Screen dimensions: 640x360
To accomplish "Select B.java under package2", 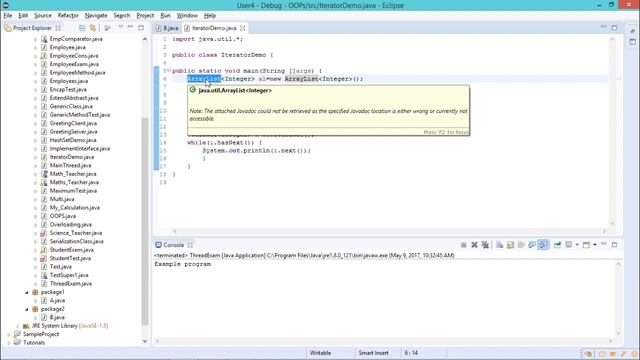I will point(57,318).
